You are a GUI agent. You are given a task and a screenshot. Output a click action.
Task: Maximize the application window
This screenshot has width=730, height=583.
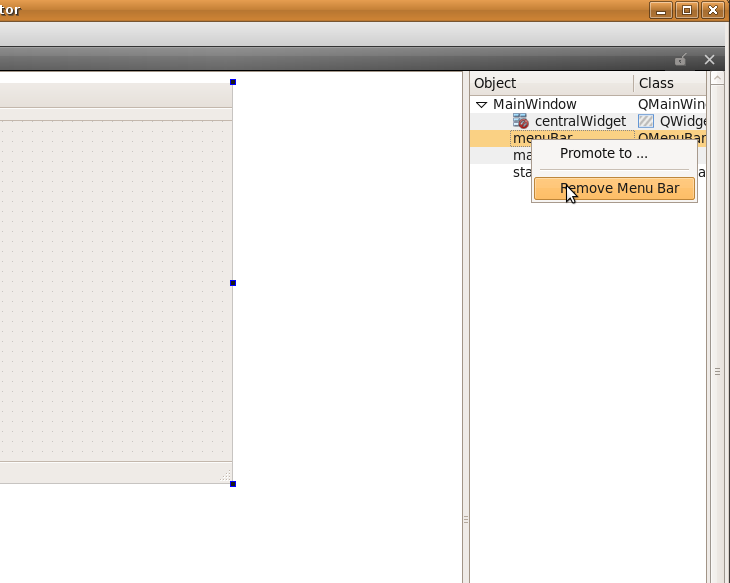pyautogui.click(x=687, y=10)
